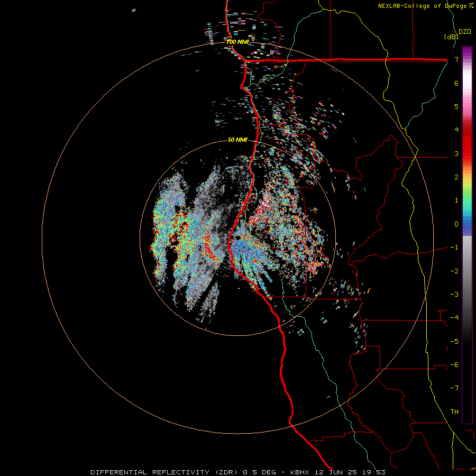This screenshot has width=476, height=476.
Task: Click the 100 NMI range ring label
Action: 237,42
